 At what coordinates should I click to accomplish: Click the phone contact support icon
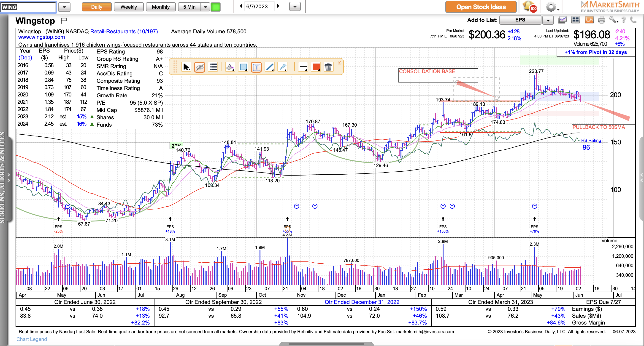[633, 20]
